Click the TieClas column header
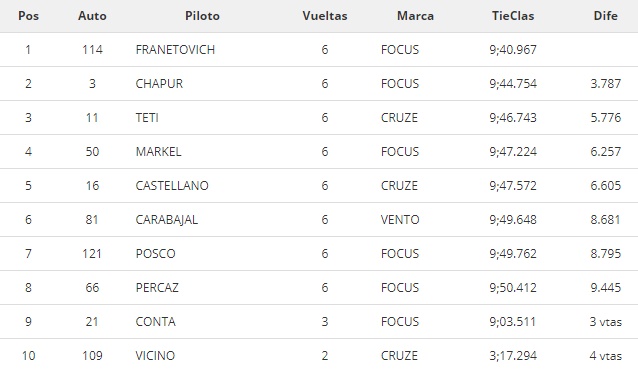Image resolution: width=638 pixels, height=381 pixels. click(513, 16)
